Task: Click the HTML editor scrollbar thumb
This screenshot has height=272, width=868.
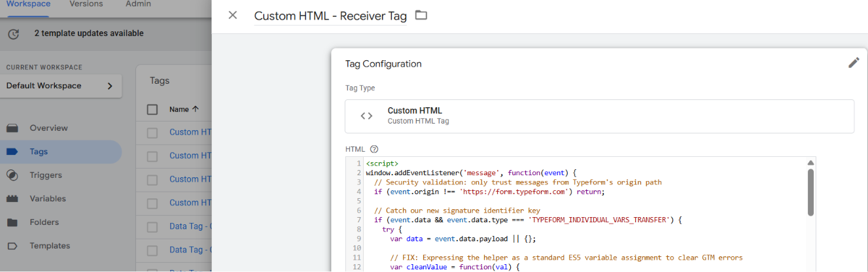Action: pos(810,192)
